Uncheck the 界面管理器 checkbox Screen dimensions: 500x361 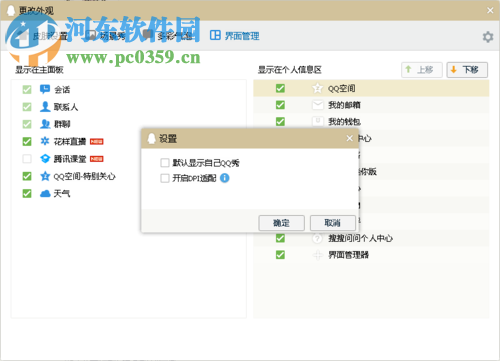point(280,255)
